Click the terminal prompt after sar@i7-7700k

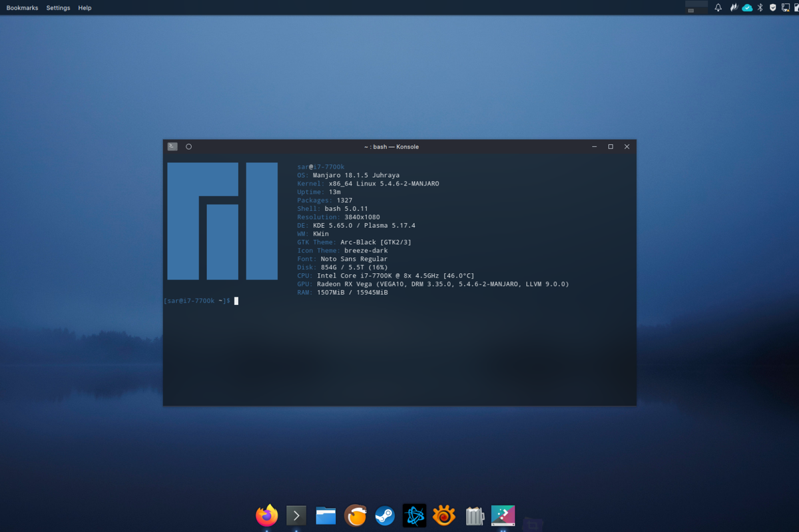[236, 300]
